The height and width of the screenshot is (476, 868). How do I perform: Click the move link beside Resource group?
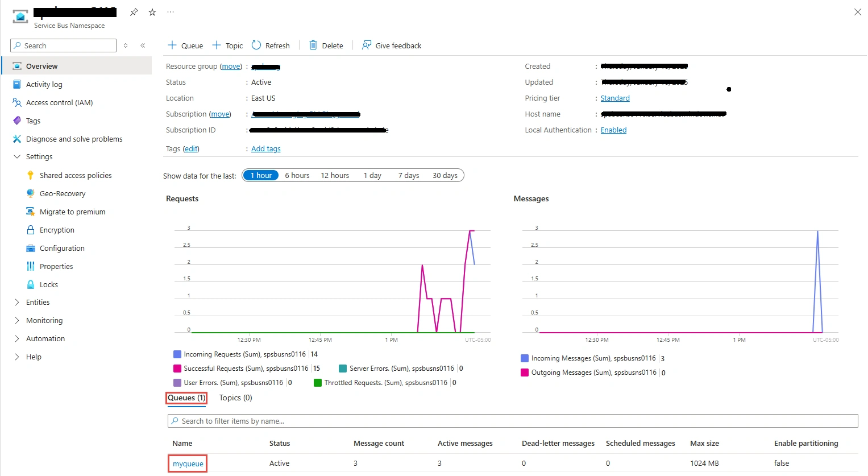coord(231,66)
